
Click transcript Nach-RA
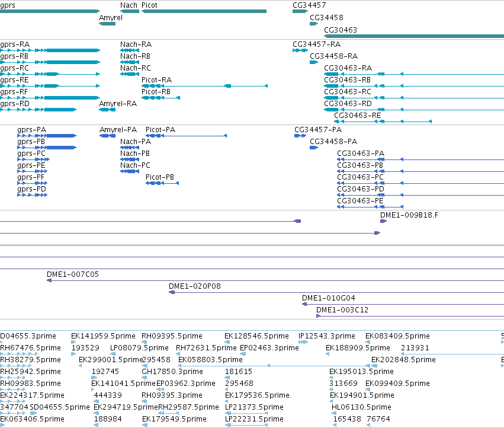tap(130, 50)
